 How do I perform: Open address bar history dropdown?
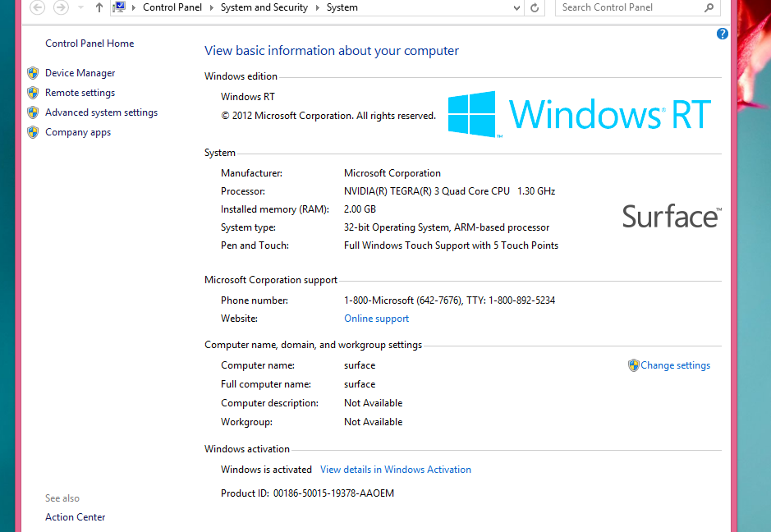coord(516,7)
